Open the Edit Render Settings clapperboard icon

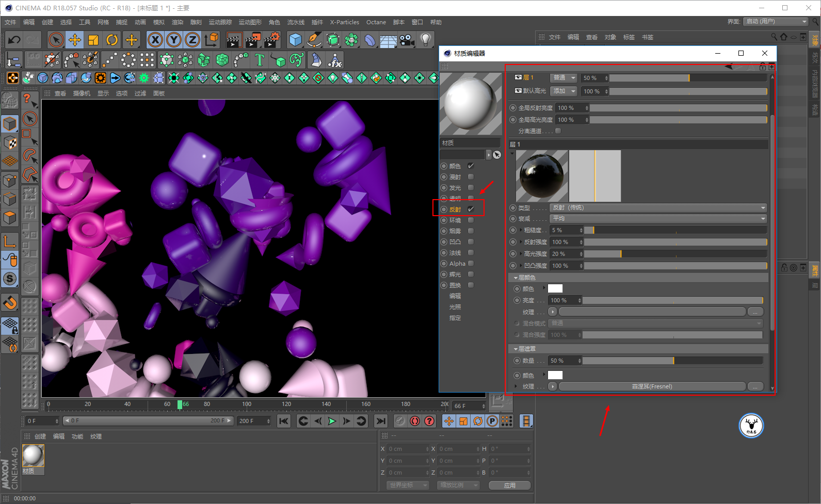(272, 40)
